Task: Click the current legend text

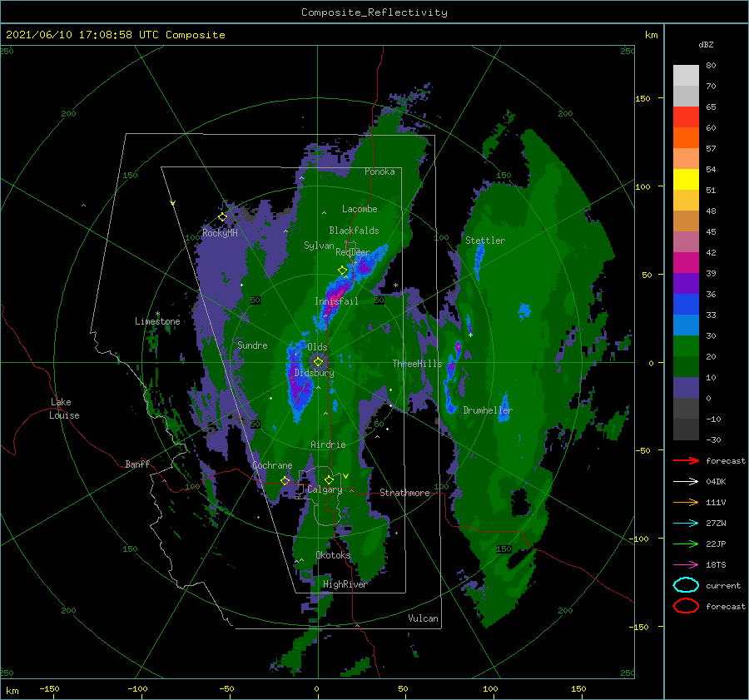Action: pos(723,586)
